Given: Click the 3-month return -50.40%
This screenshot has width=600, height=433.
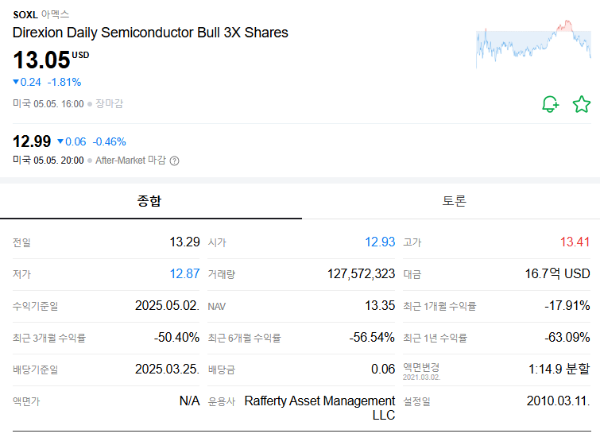Looking at the screenshot, I should pos(177,337).
